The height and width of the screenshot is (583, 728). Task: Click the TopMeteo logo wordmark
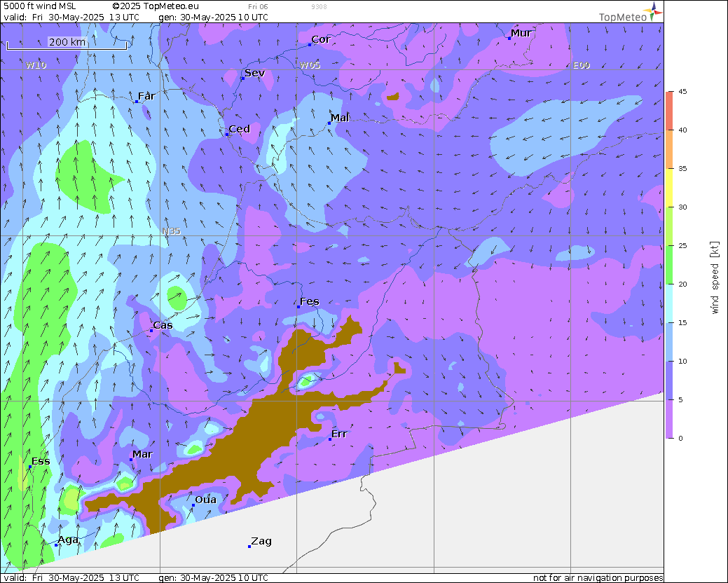623,18
